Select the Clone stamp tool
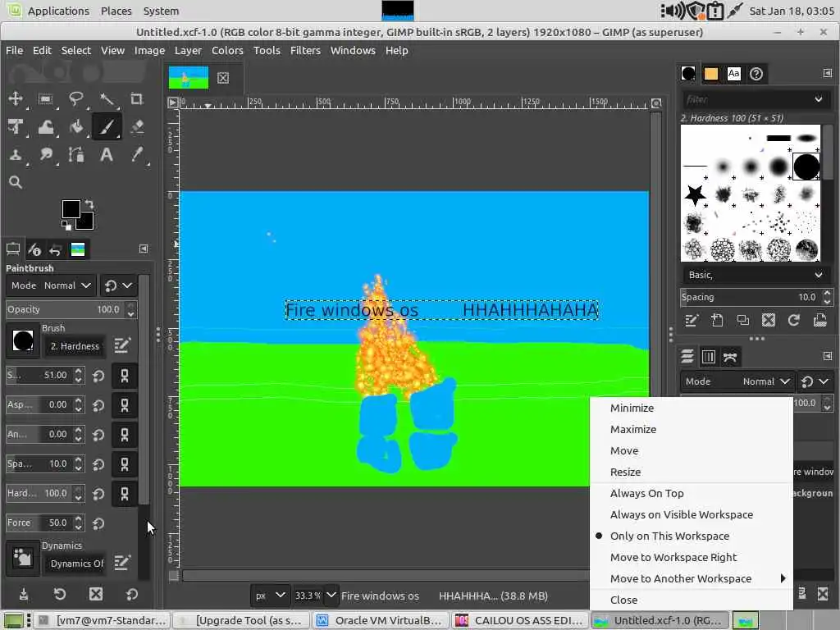This screenshot has width=840, height=630. point(16,155)
